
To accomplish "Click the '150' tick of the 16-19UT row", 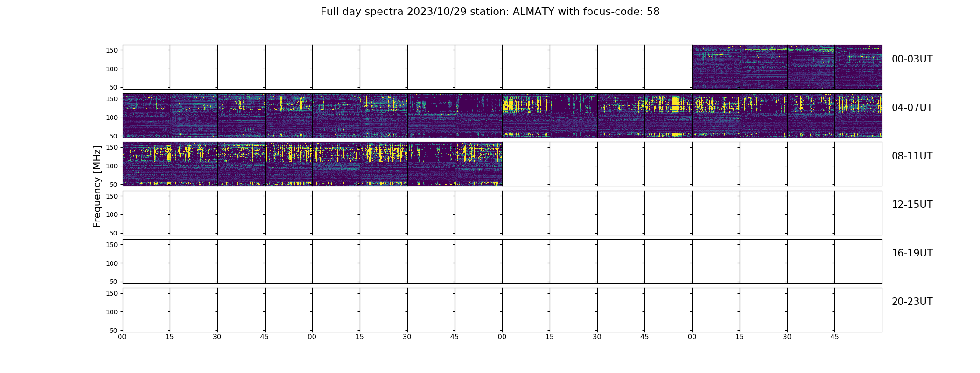I will 112,244.
